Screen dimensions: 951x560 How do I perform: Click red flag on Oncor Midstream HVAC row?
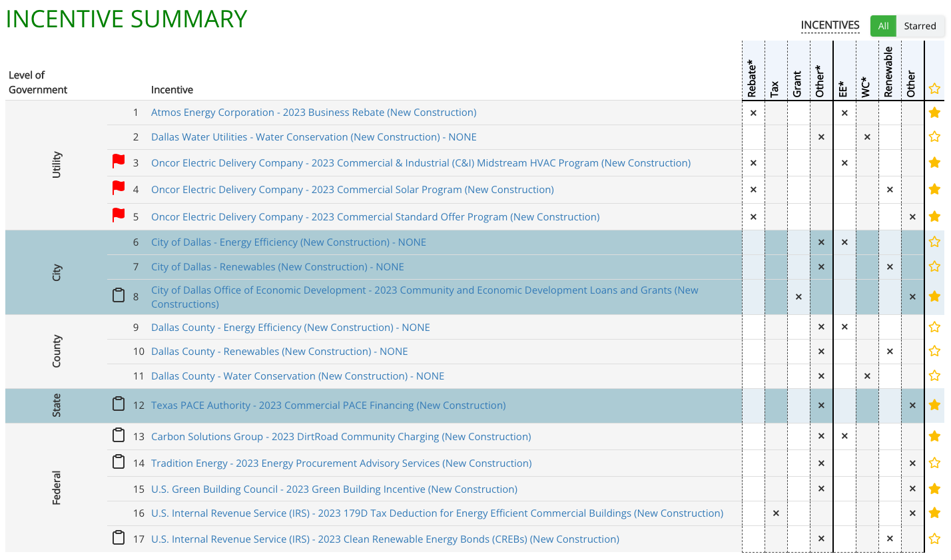click(x=119, y=161)
